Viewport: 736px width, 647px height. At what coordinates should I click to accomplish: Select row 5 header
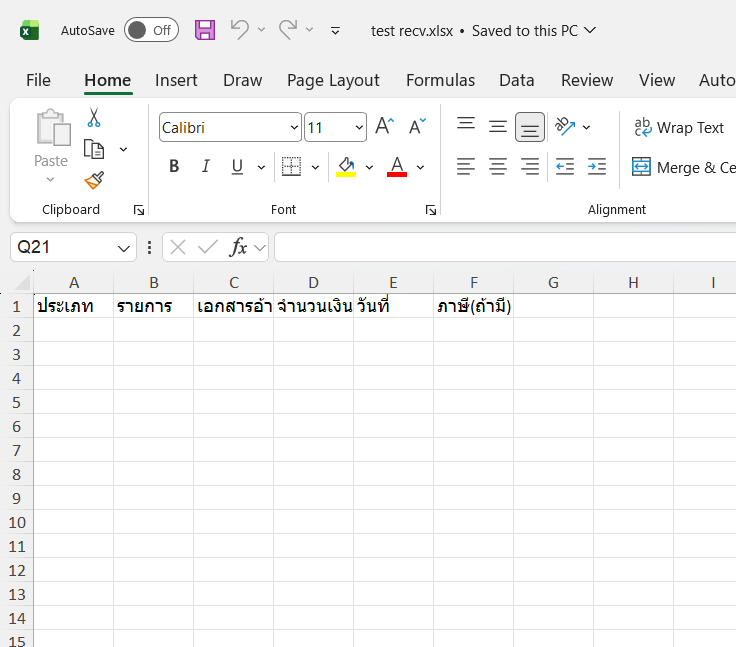16,402
